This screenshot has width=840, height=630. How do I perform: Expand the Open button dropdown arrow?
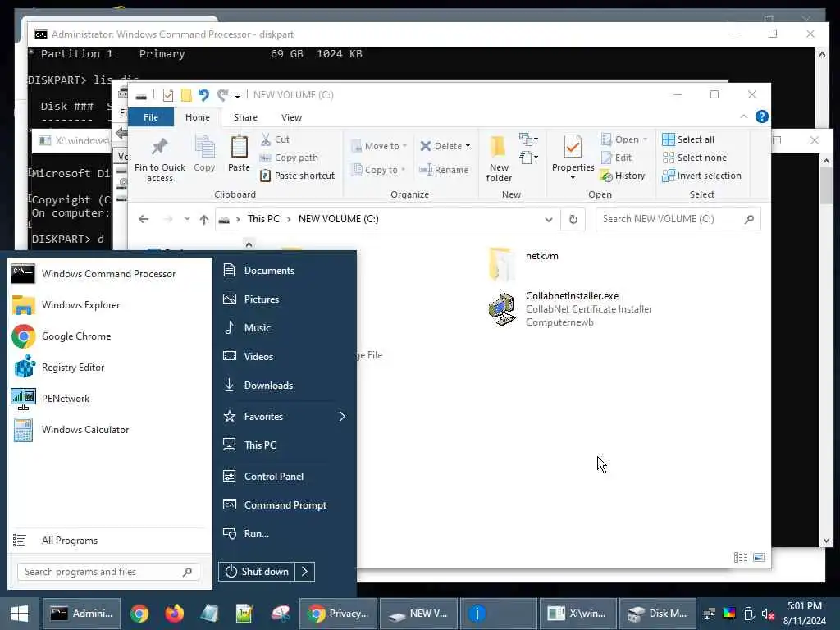pyautogui.click(x=645, y=139)
